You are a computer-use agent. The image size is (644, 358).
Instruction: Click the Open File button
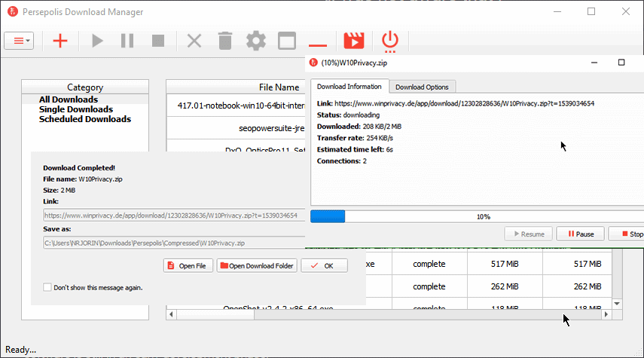188,266
